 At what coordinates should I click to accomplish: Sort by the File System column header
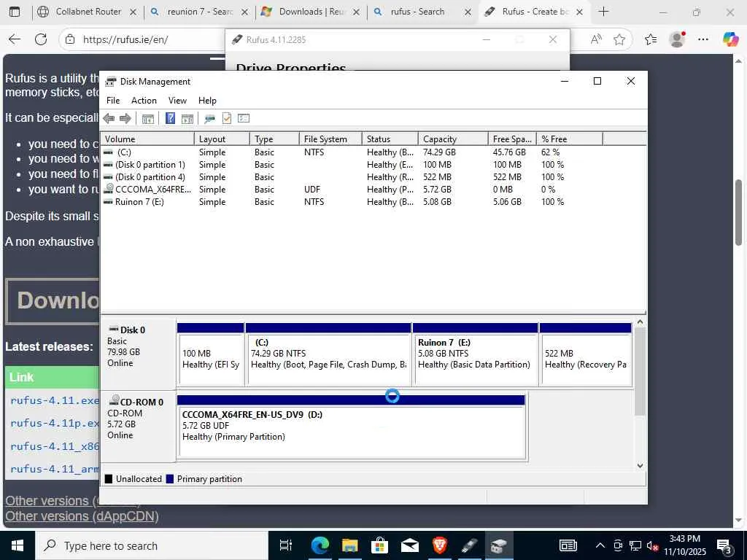pyautogui.click(x=330, y=139)
